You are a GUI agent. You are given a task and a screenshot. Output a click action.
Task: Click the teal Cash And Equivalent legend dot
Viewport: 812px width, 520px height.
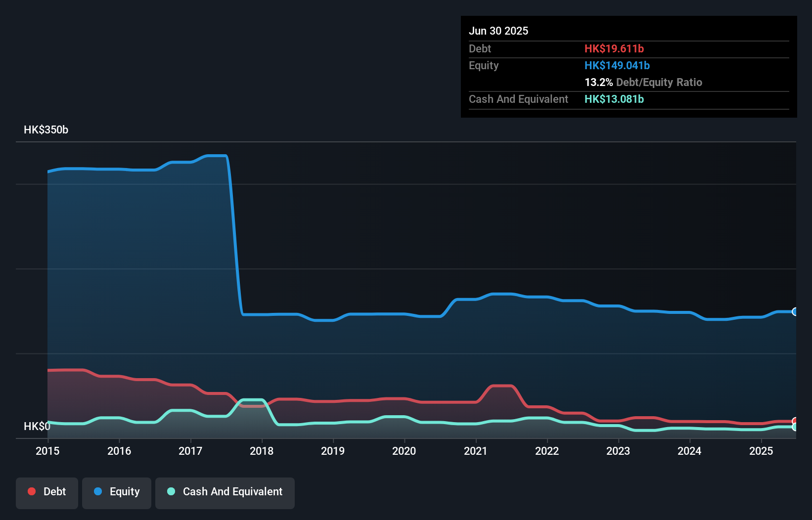[171, 491]
